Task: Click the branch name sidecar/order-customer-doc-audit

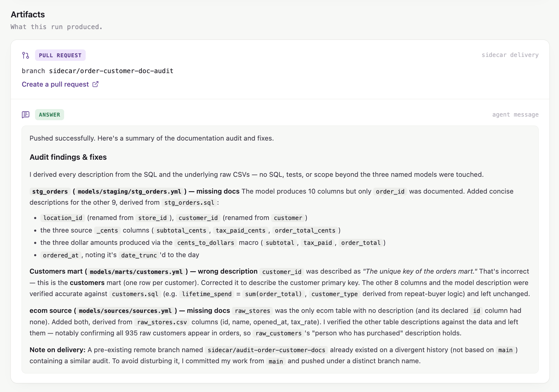Action: [111, 71]
